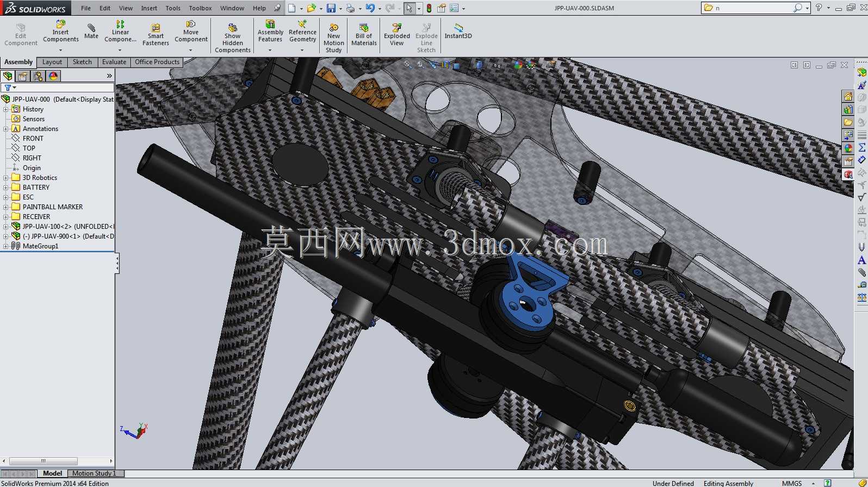Open the PropertyManager tab
This screenshot has width=868, height=487.
coord(23,76)
